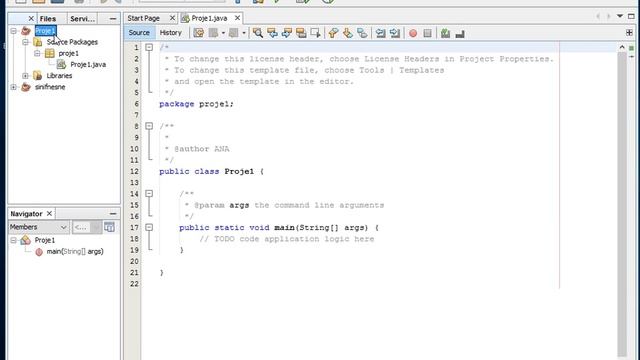Toggle Bookmark on current line
The image size is (640, 360).
pos(362,33)
